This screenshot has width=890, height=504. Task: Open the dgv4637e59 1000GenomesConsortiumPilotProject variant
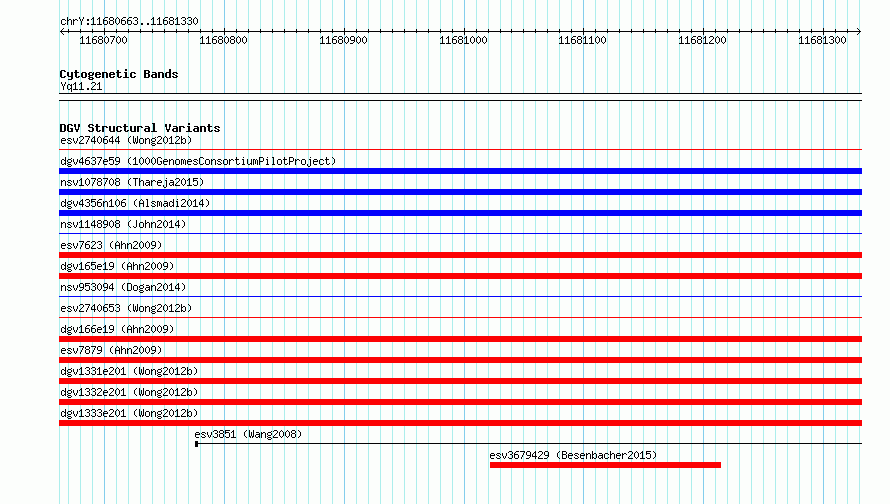(x=198, y=161)
